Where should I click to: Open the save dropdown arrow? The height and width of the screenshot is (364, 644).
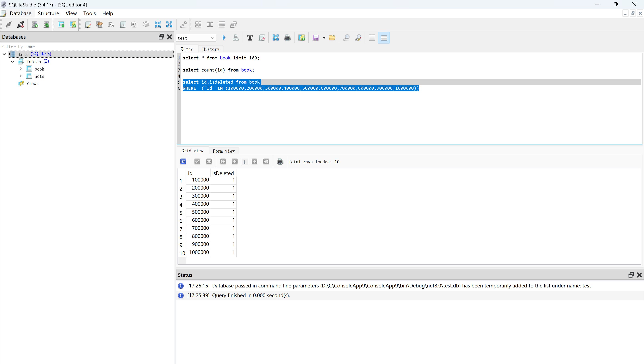(x=324, y=38)
